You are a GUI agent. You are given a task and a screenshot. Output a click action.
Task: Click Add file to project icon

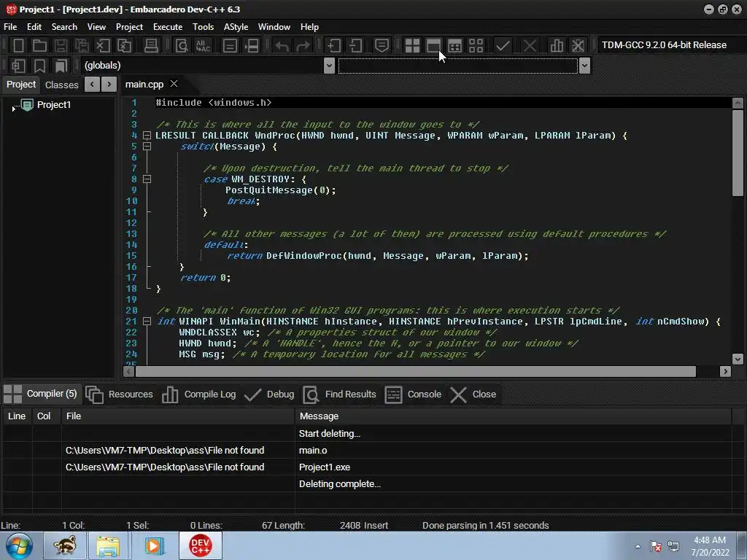(x=333, y=46)
